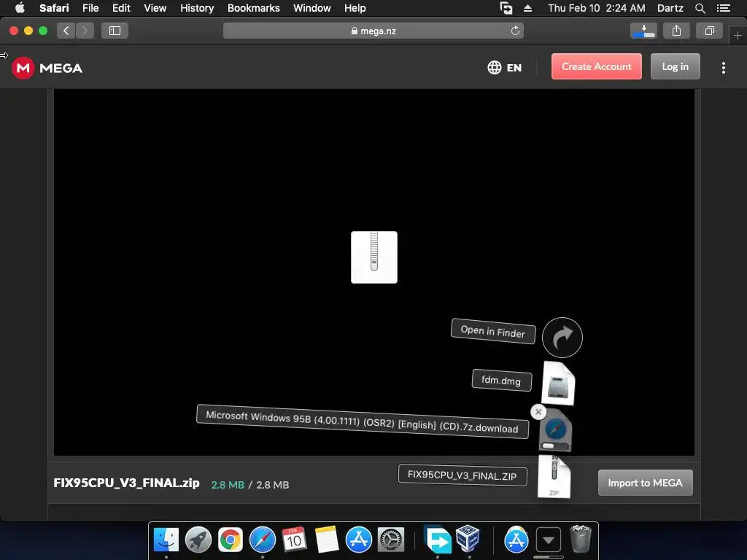The height and width of the screenshot is (560, 747).
Task: Open the Apple menu
Action: (x=20, y=8)
